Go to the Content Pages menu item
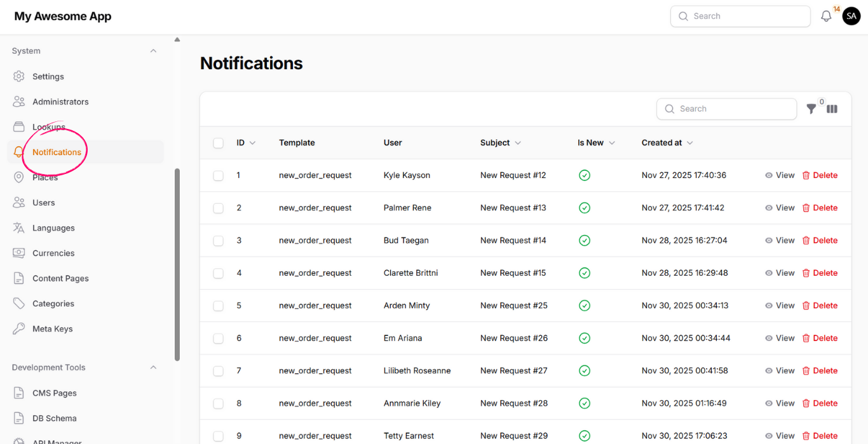The height and width of the screenshot is (444, 868). [x=60, y=278]
